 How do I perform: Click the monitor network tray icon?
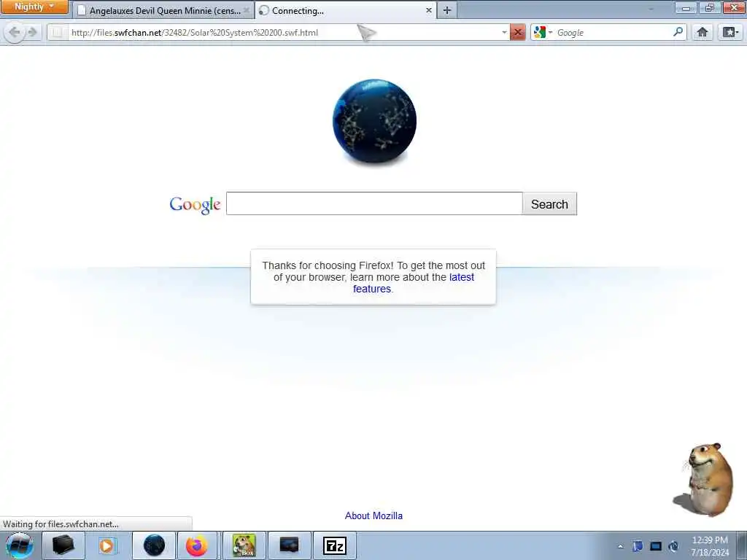tap(656, 546)
